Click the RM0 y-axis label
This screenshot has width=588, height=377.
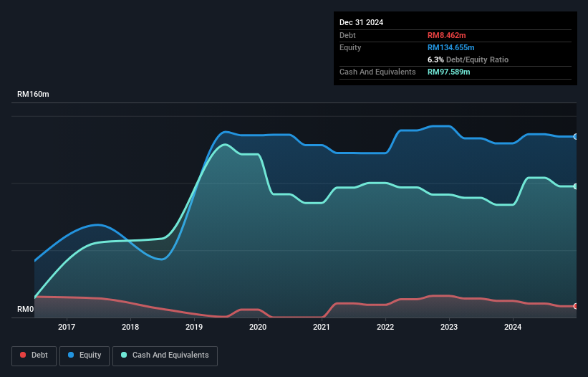(x=25, y=310)
